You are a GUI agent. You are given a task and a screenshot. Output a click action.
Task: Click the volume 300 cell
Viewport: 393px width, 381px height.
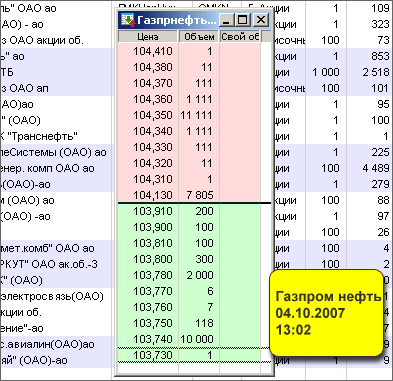coord(199,259)
